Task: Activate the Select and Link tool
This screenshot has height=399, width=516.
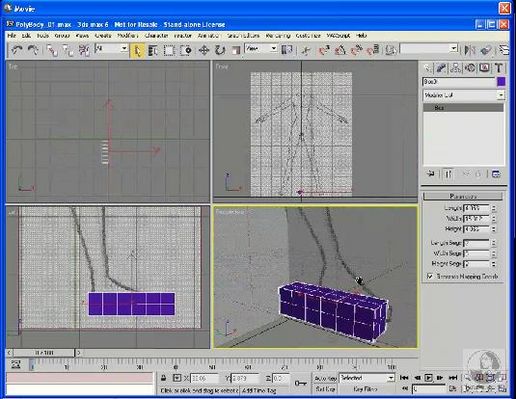Action: (x=52, y=50)
